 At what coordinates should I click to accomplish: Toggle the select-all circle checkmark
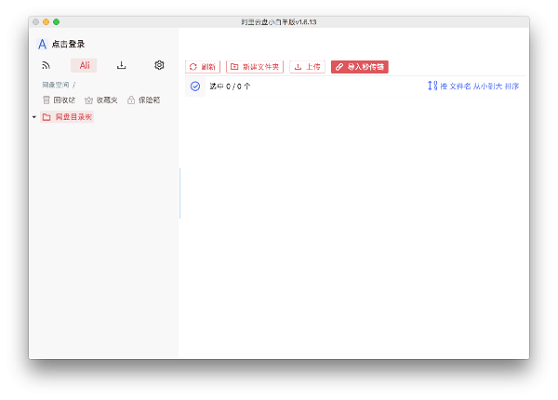coord(195,86)
